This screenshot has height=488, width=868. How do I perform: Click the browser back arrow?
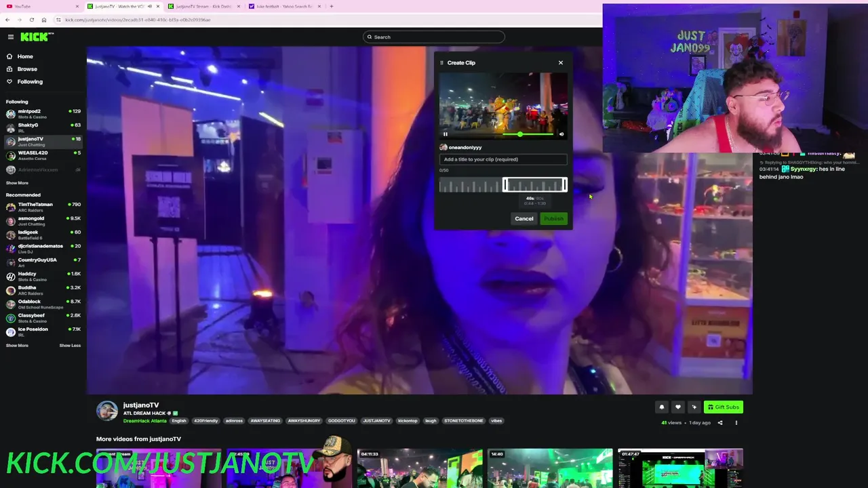[7, 20]
